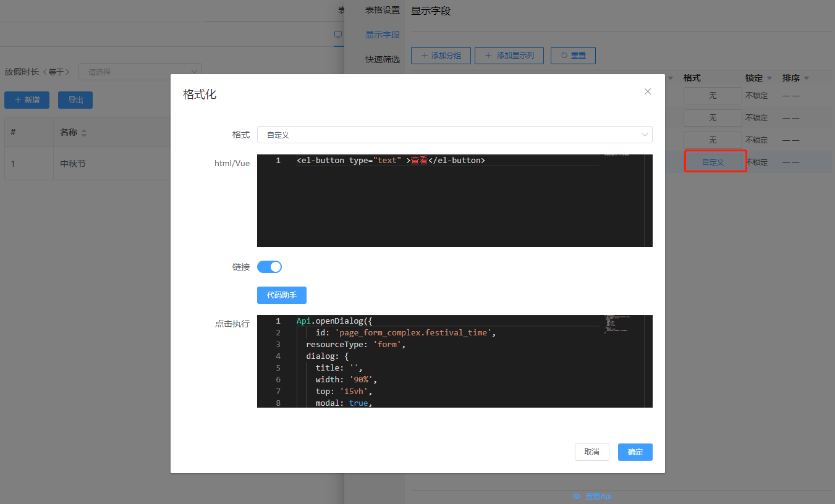Click the plus icon on 添加显示列
Screen dimensions: 835x504
[x=488, y=56]
